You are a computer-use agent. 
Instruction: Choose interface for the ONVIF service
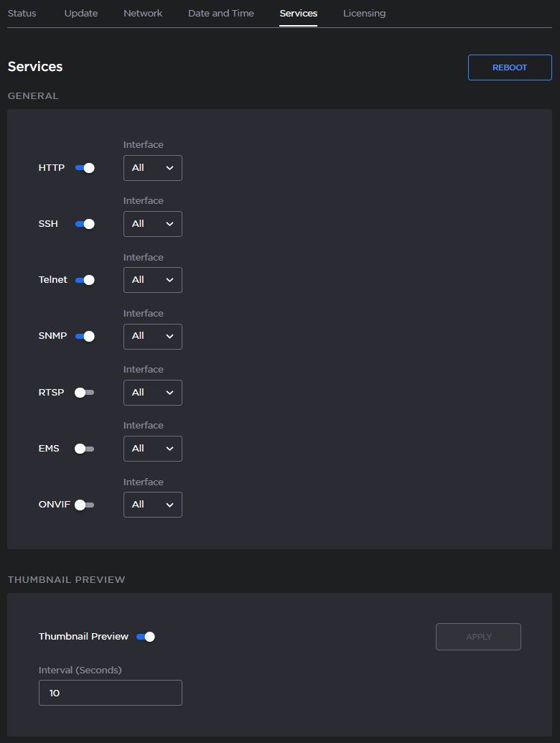coord(153,505)
